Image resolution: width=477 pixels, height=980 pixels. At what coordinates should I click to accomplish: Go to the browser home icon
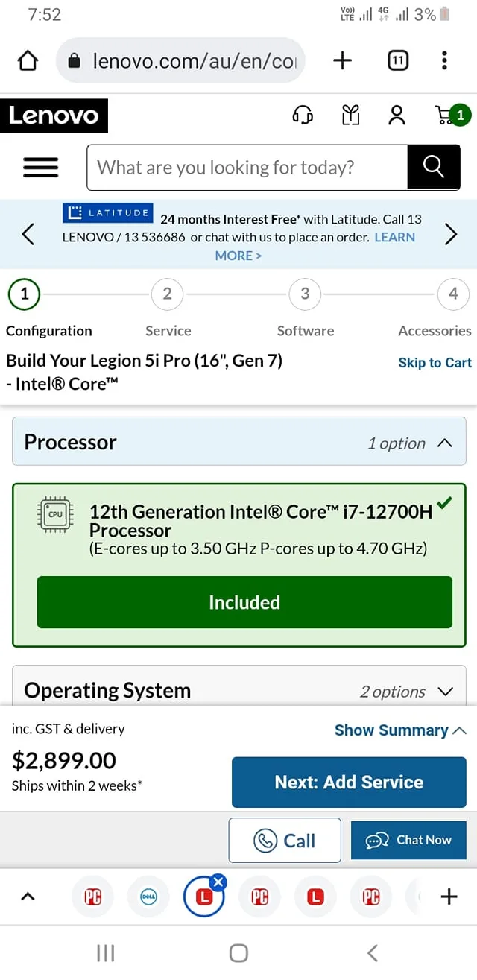pyautogui.click(x=28, y=60)
